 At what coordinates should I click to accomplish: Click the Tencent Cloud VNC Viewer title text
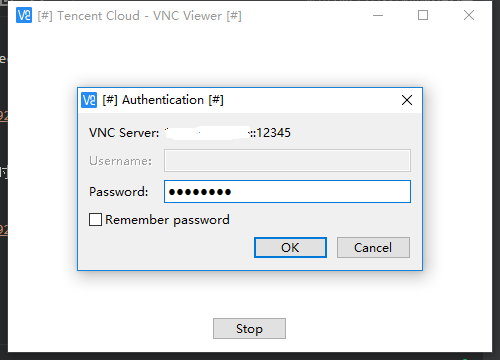pos(140,16)
